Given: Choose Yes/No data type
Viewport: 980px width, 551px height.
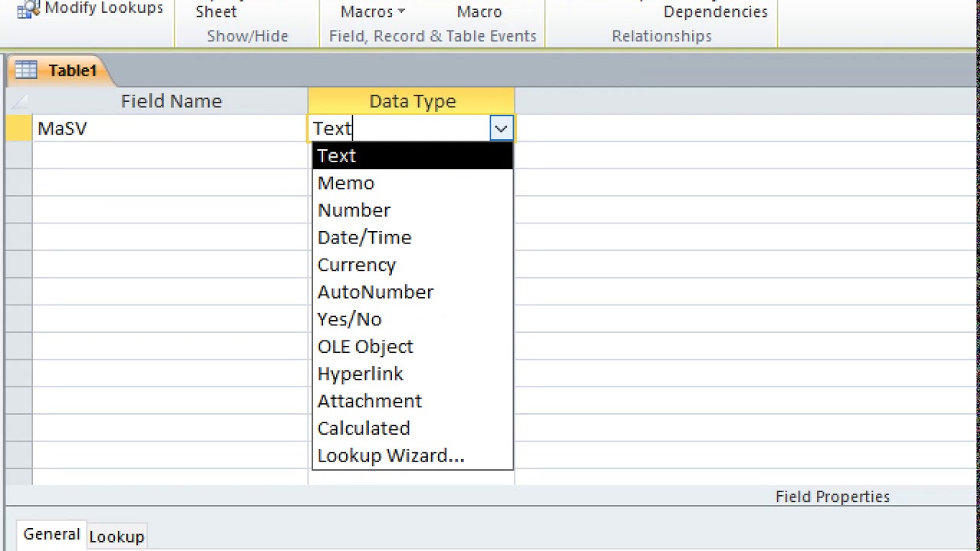Looking at the screenshot, I should coord(413,319).
